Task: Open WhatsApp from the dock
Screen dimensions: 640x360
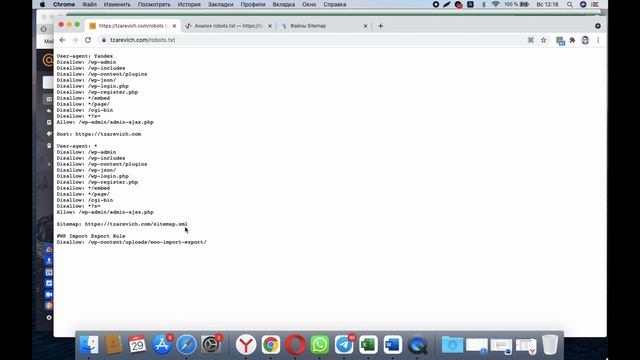Action: point(320,345)
